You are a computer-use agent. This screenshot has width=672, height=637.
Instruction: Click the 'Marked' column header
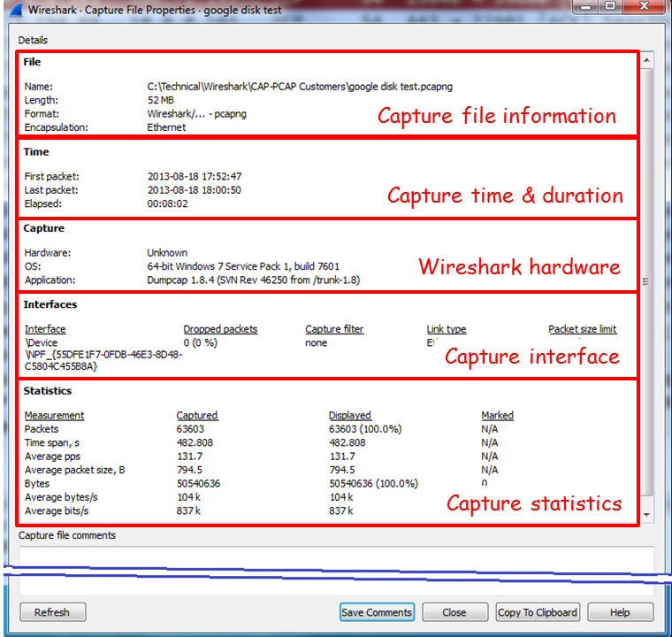click(x=497, y=415)
